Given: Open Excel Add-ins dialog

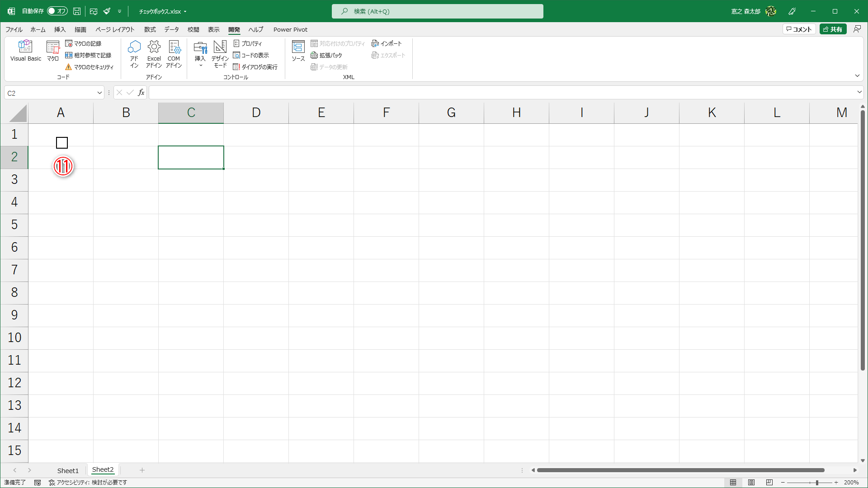Looking at the screenshot, I should [x=154, y=53].
